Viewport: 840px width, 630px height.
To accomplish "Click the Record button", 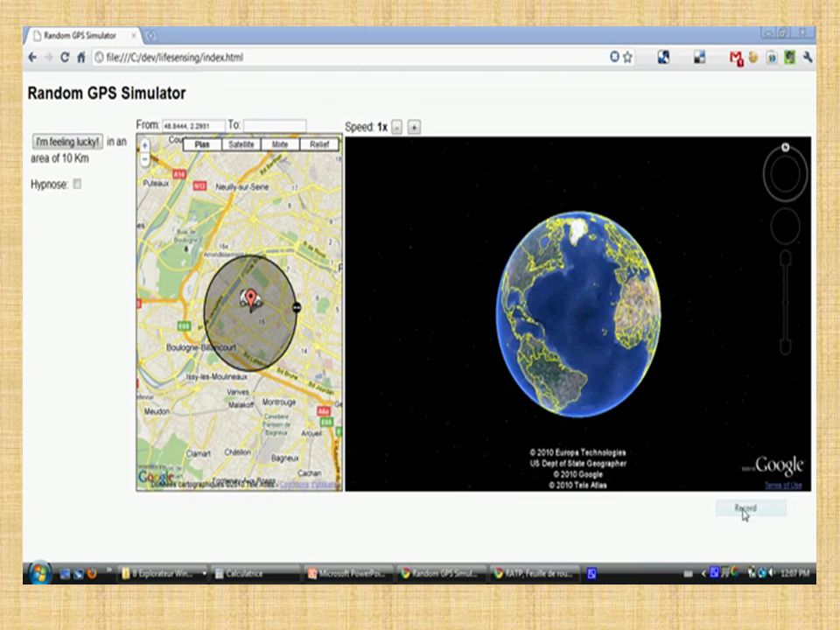I will coord(751,507).
